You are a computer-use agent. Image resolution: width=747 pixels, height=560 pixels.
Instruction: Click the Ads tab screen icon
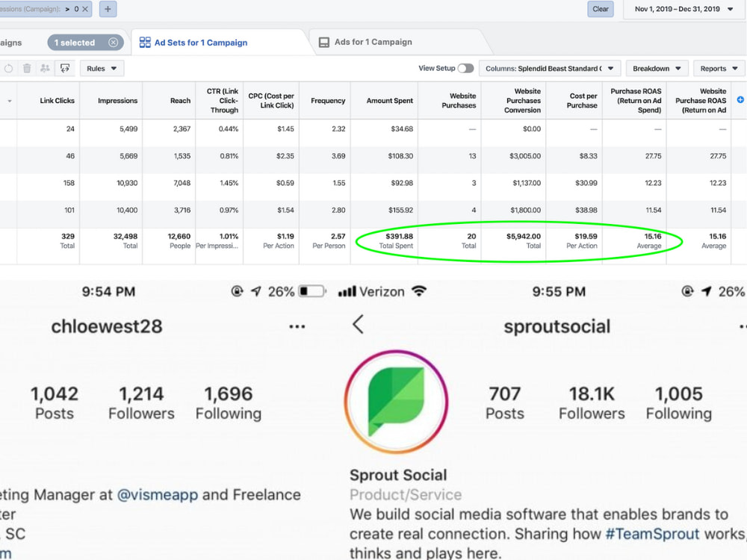pos(324,43)
